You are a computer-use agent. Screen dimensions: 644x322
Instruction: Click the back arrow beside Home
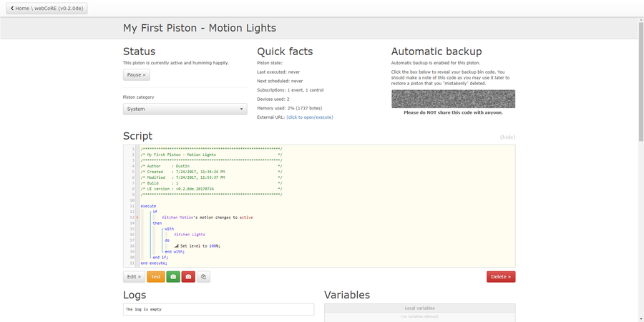[x=12, y=8]
